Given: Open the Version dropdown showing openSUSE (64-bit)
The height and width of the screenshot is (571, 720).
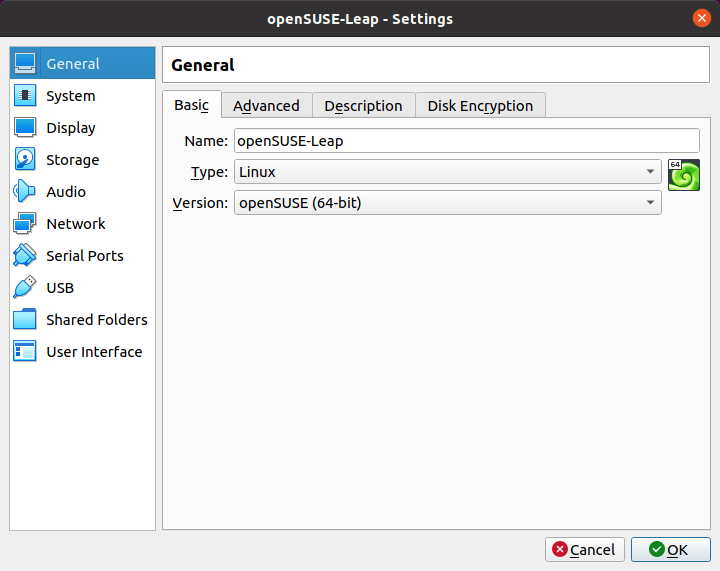Looking at the screenshot, I should pyautogui.click(x=448, y=202).
